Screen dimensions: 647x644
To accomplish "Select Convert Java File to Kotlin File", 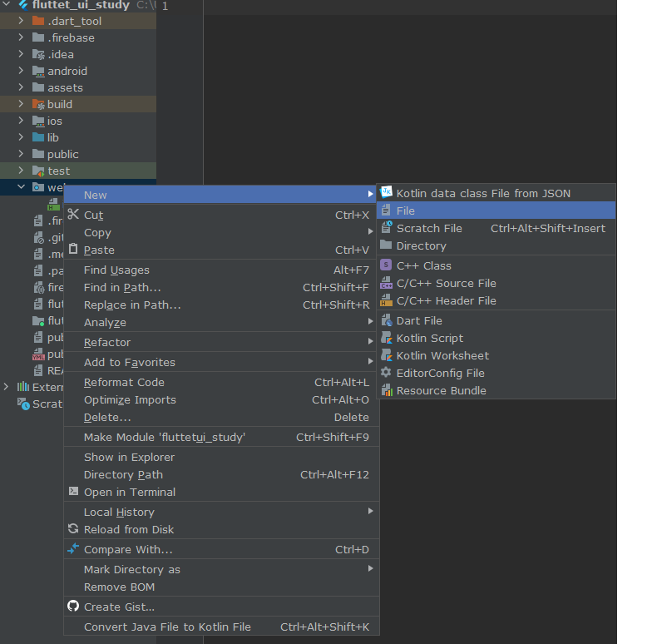I will (221, 627).
